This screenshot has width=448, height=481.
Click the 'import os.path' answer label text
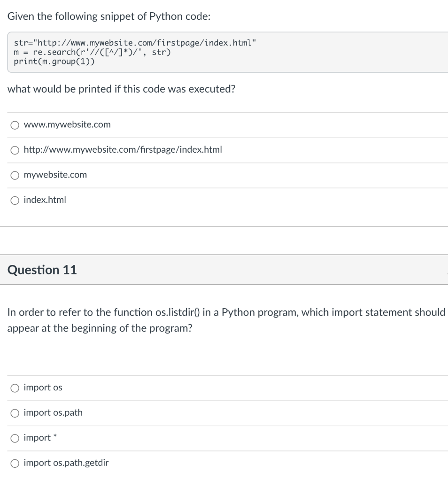tap(53, 412)
